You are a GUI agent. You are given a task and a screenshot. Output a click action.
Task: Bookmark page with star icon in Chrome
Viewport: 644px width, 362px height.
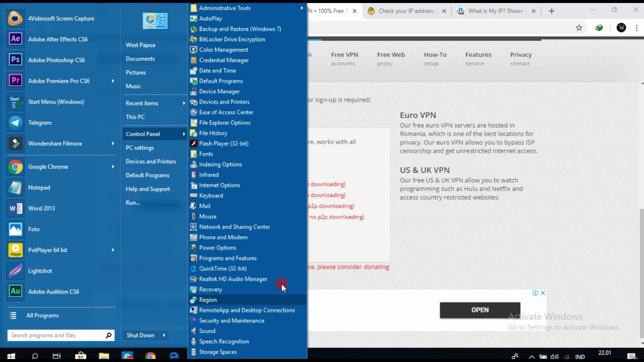point(579,28)
